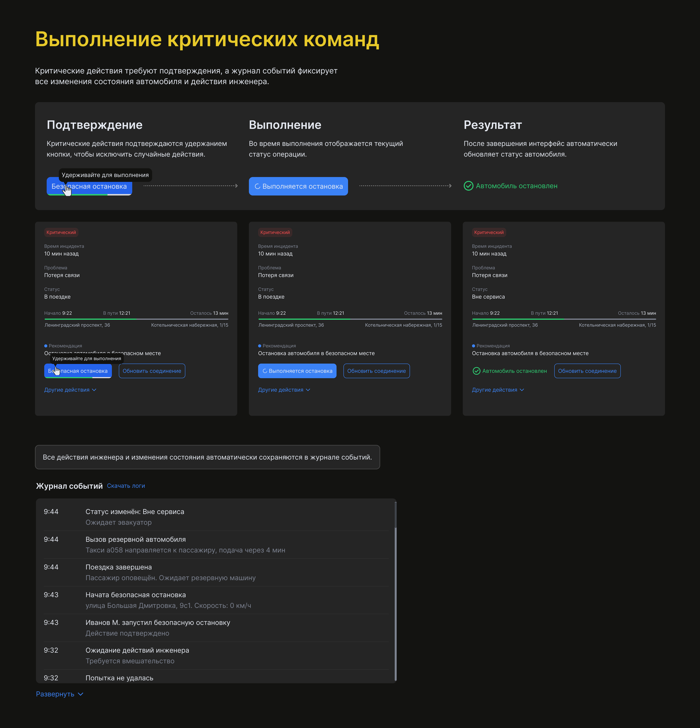This screenshot has width=700, height=728.
Task: Download logs via 'Скачать логи' link
Action: click(x=126, y=486)
